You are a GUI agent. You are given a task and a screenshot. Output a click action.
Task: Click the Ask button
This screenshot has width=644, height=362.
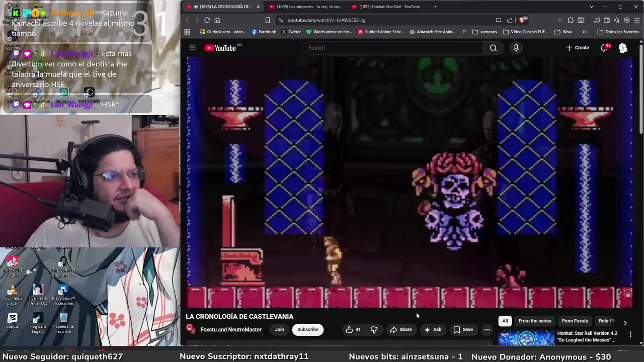433,330
